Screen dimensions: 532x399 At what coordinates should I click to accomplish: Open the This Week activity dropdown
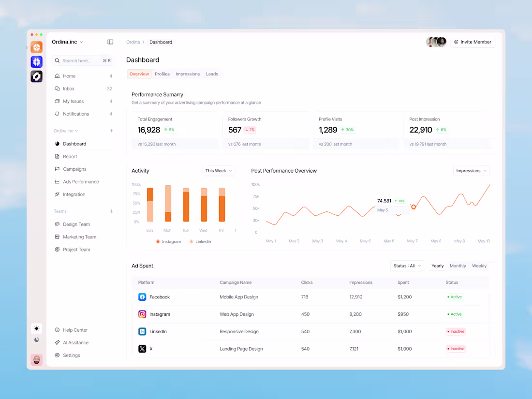[x=218, y=170]
